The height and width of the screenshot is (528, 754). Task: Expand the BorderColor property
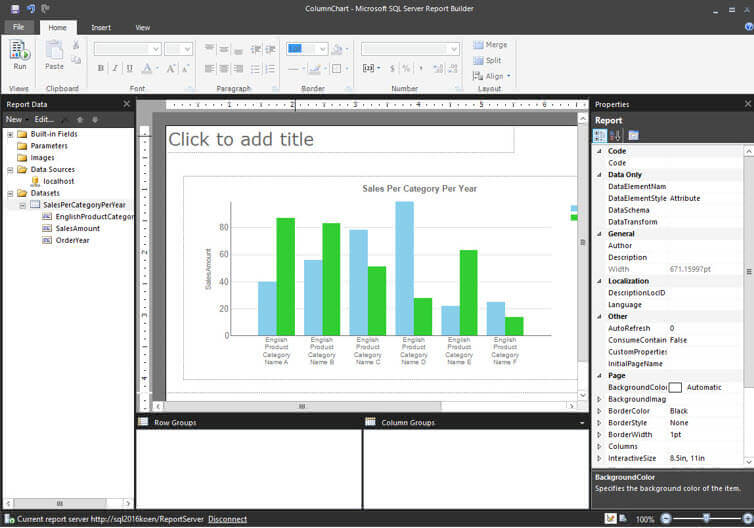(x=599, y=411)
